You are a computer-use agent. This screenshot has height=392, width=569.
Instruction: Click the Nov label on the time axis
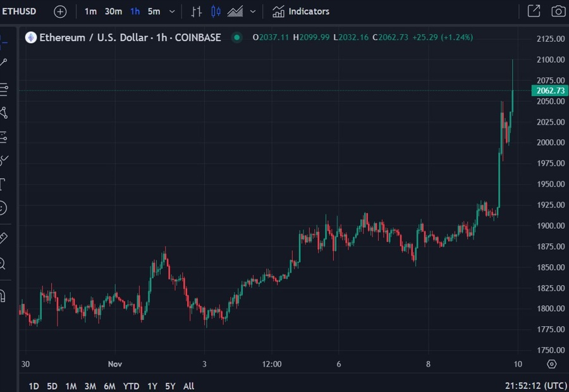(x=115, y=364)
